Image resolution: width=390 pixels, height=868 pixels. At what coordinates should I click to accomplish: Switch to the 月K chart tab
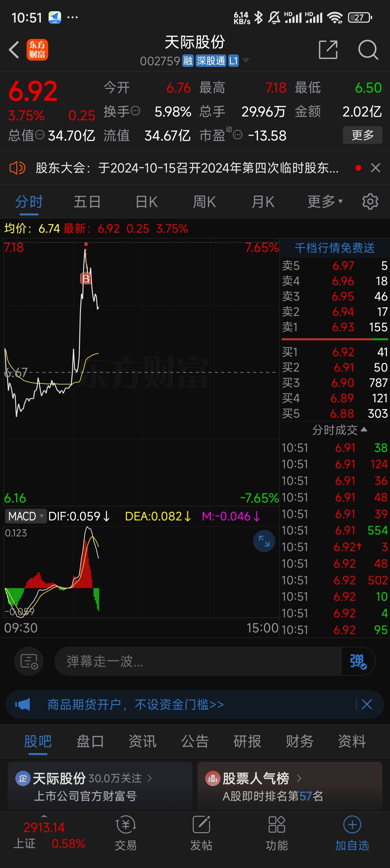(263, 202)
